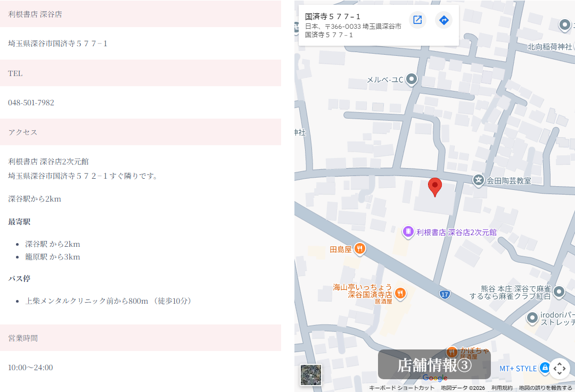Click the 〒366-0033 address in map card
Screen dimensions: 575x392
click(x=353, y=30)
